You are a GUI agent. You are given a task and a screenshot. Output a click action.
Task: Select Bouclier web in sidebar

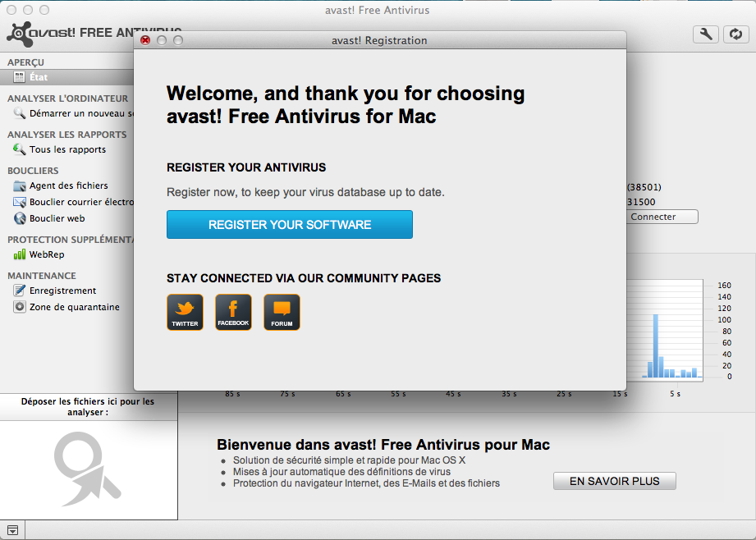(67, 218)
